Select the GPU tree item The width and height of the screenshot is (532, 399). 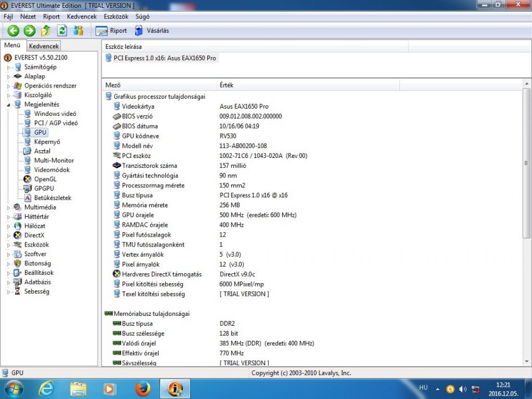(x=40, y=132)
